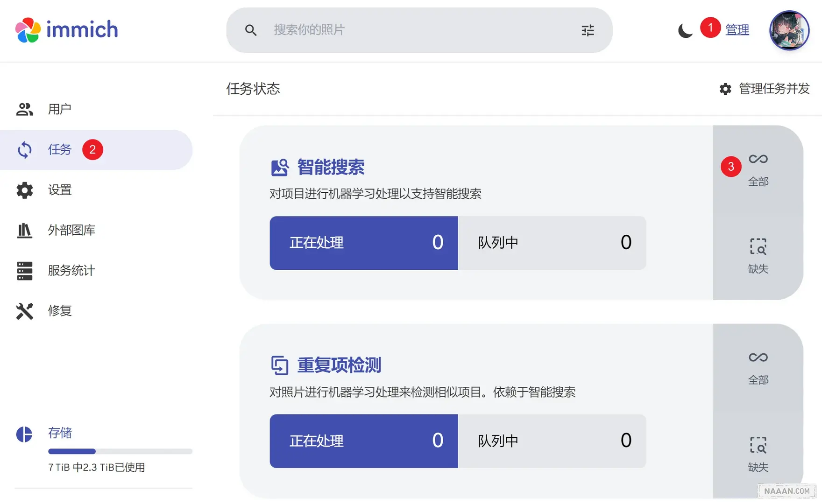Click the search magnifier icon
Image resolution: width=822 pixels, height=504 pixels.
(251, 30)
